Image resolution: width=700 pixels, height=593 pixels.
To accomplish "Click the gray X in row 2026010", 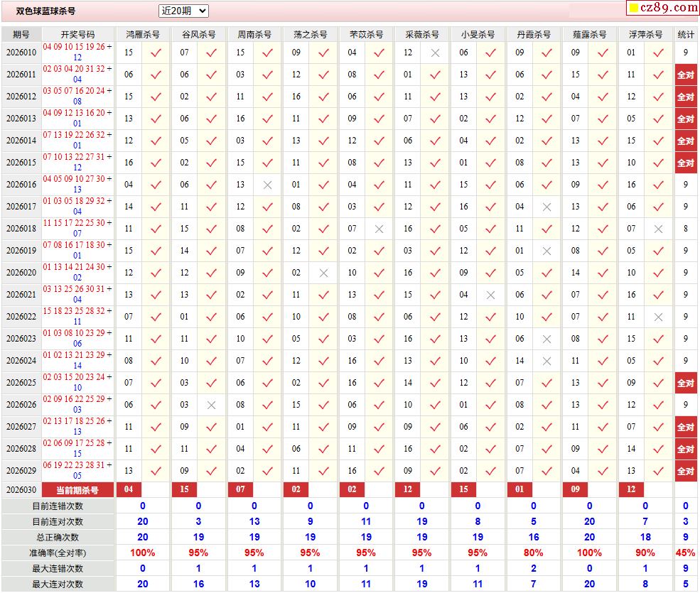I will (x=435, y=53).
